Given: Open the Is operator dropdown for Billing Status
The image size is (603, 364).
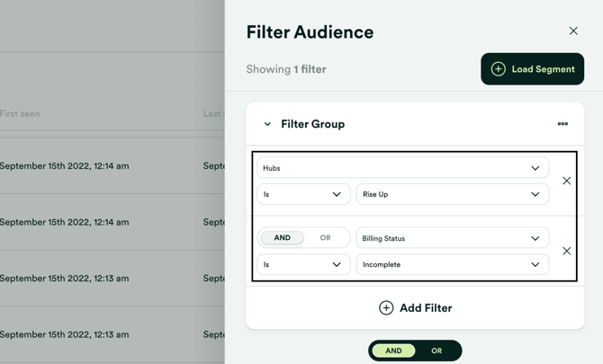Looking at the screenshot, I should click(x=303, y=264).
